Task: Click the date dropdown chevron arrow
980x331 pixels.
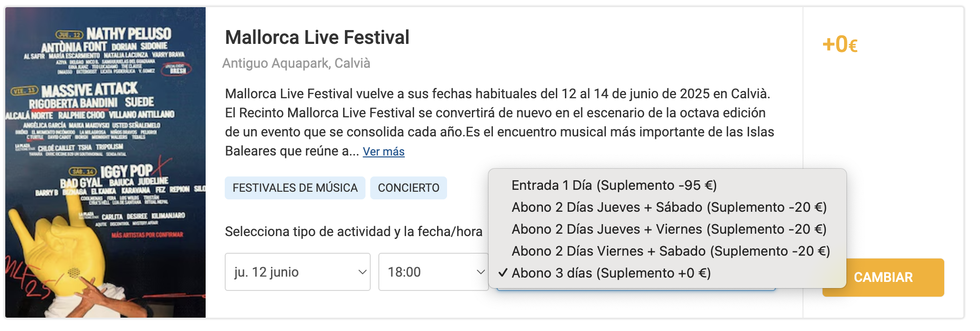Action: click(x=362, y=272)
